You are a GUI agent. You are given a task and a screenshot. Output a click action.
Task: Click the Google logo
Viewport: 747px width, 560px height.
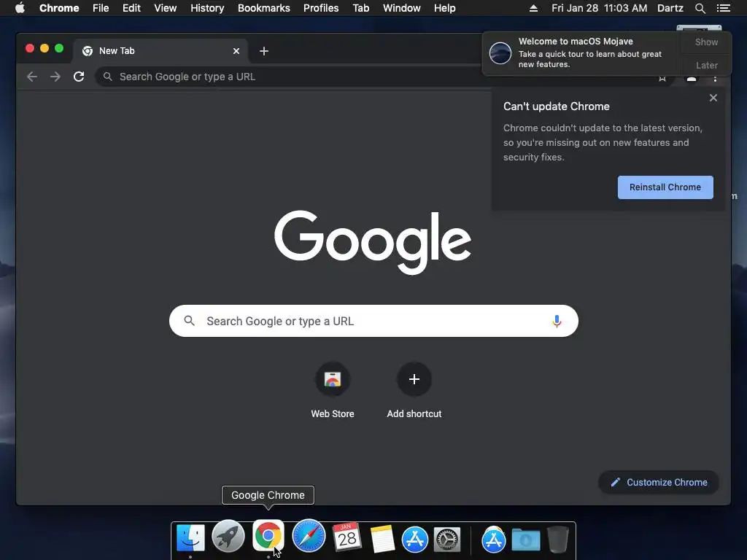373,242
